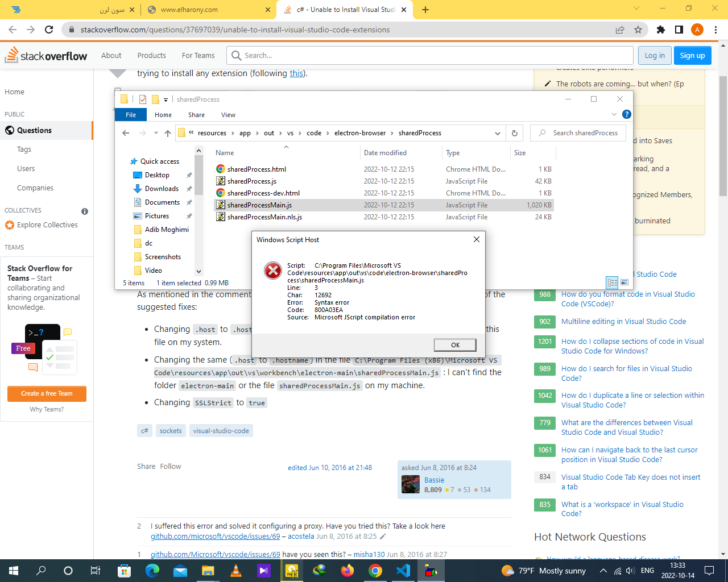The width and height of the screenshot is (728, 582).
Task: Click in Stack Overflow search box
Action: pyautogui.click(x=430, y=55)
